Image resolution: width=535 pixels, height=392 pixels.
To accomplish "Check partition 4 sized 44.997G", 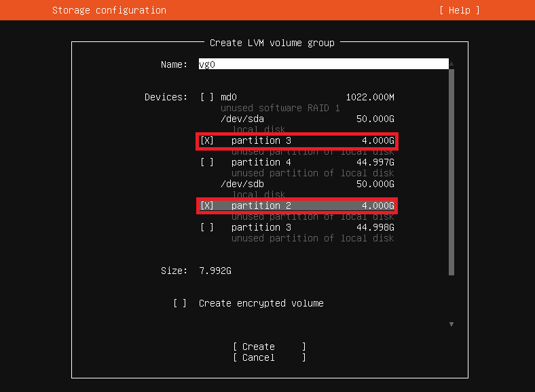I will point(207,162).
